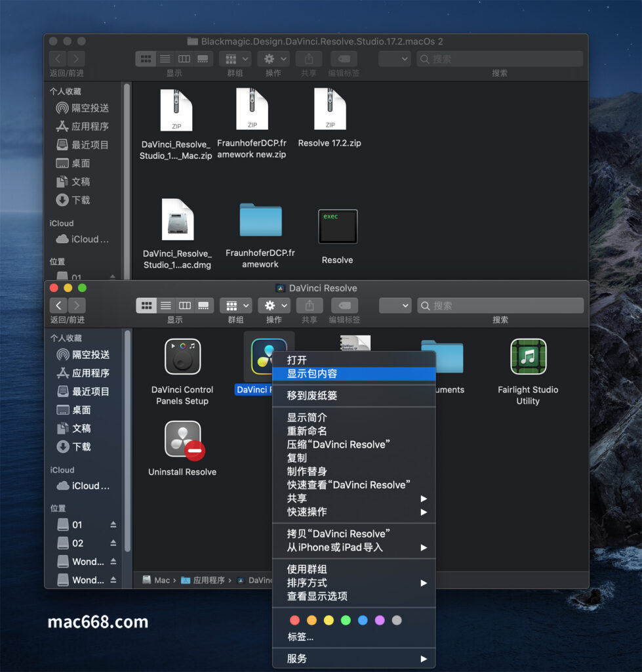This screenshot has width=642, height=672.
Task: Choose 重新命名 from the context menu
Action: [x=353, y=431]
